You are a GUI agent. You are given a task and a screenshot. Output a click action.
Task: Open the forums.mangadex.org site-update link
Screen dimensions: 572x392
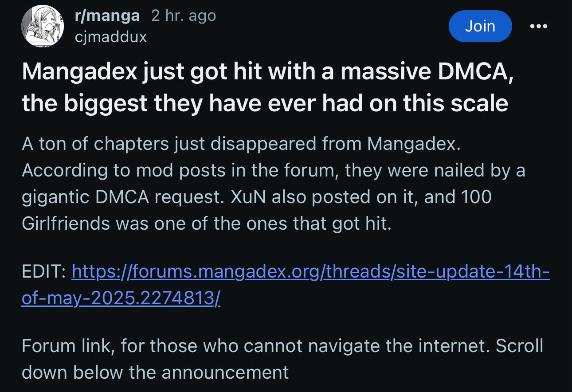(310, 271)
